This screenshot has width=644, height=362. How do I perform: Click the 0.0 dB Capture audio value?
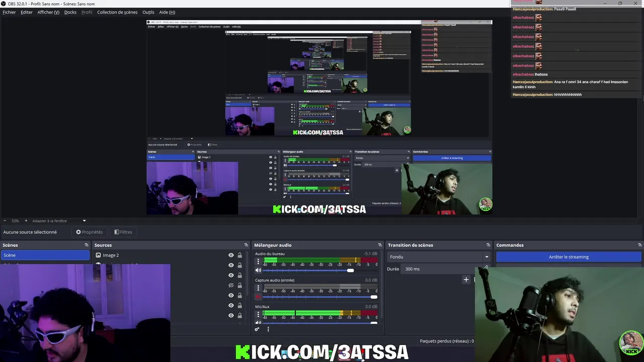[x=371, y=280]
